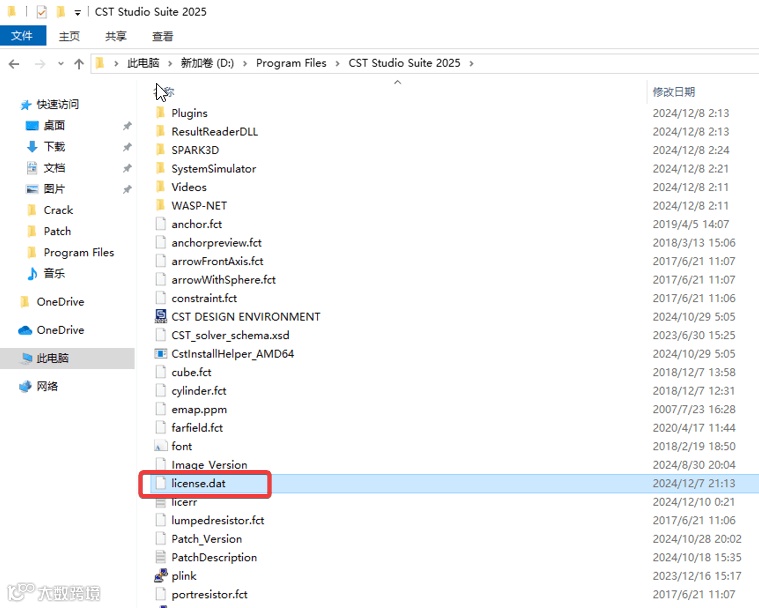Click the Videos folder icon
Image resolution: width=759 pixels, height=608 pixels.
tap(161, 187)
